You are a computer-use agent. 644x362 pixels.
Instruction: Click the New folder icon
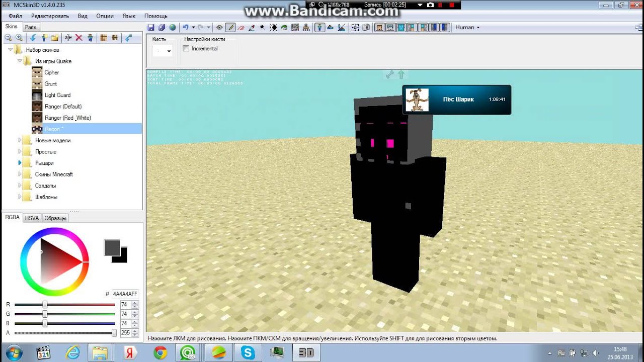(54, 38)
